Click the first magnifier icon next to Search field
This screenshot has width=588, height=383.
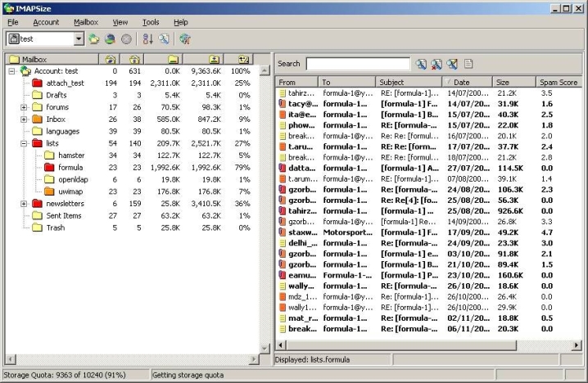pos(421,63)
